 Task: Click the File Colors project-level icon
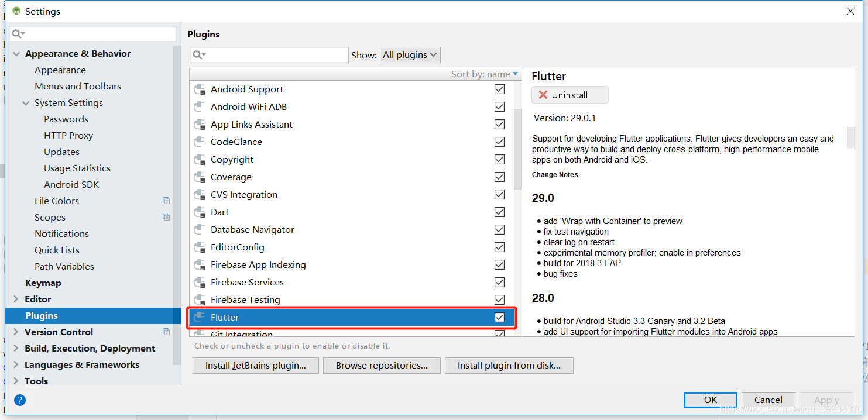click(x=166, y=201)
